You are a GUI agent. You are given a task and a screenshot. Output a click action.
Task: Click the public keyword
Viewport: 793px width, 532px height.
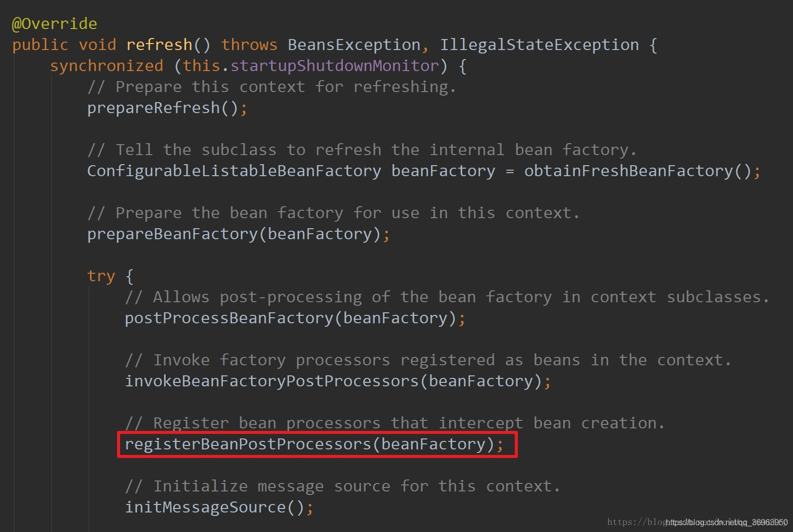40,45
